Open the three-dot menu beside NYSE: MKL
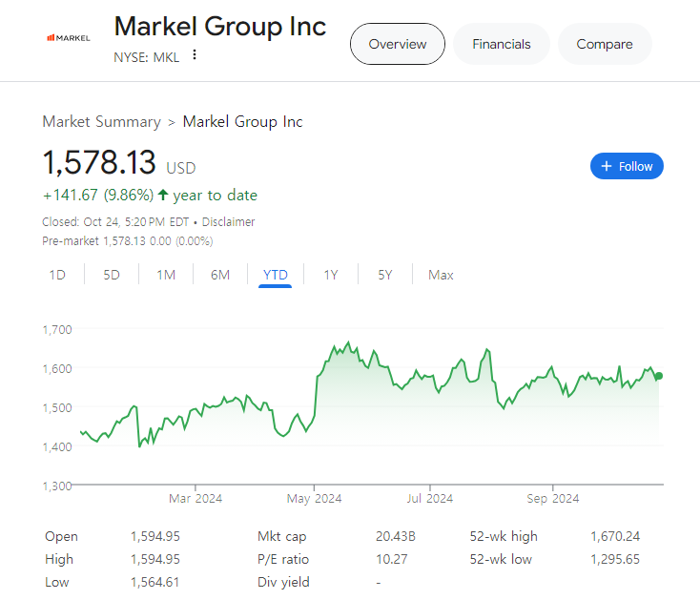The width and height of the screenshot is (700, 600). [195, 54]
